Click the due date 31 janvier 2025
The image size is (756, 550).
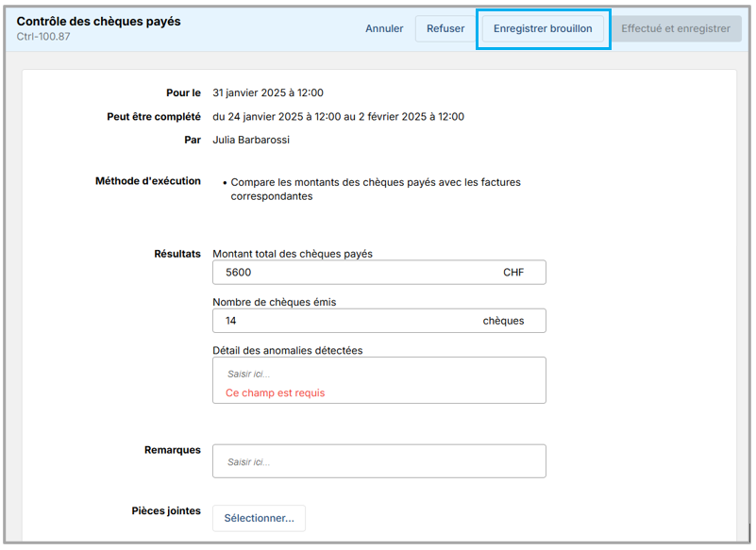(x=268, y=92)
